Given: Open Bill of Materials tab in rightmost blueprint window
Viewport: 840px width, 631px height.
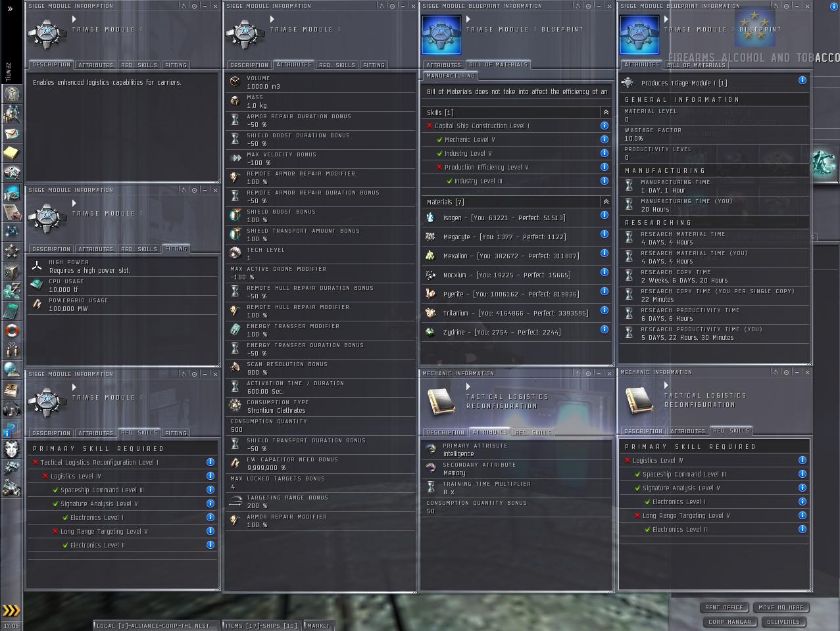Looking at the screenshot, I should 696,65.
